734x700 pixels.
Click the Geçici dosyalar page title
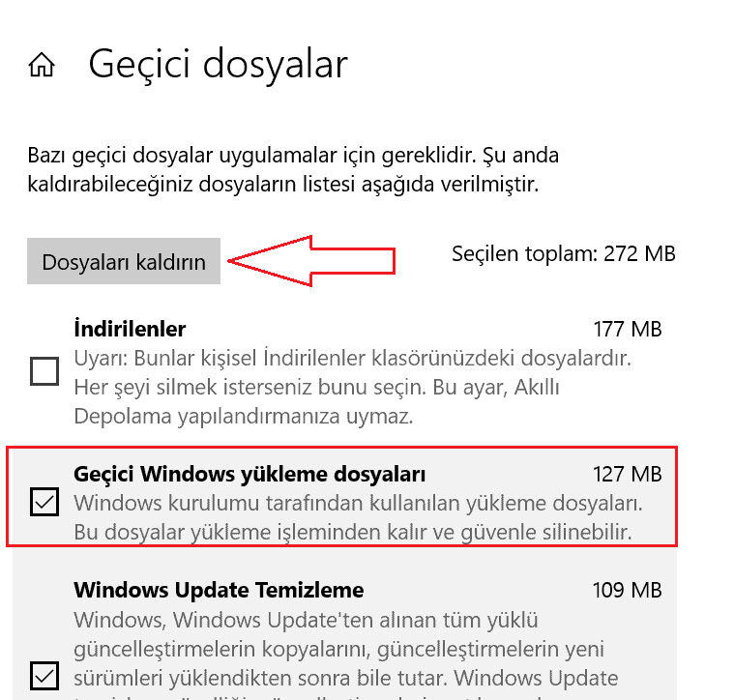[x=219, y=65]
